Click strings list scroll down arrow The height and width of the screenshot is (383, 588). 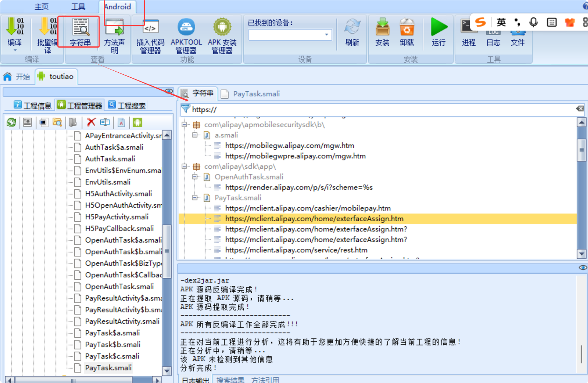[x=581, y=254]
